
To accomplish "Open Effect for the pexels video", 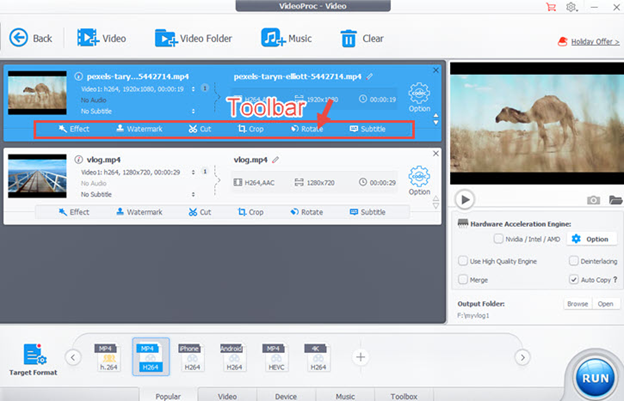I will tap(74, 129).
